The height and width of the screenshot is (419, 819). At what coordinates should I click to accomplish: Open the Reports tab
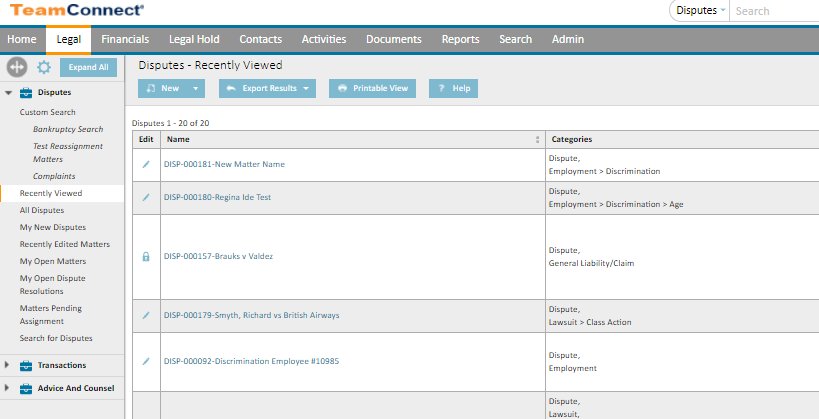460,40
